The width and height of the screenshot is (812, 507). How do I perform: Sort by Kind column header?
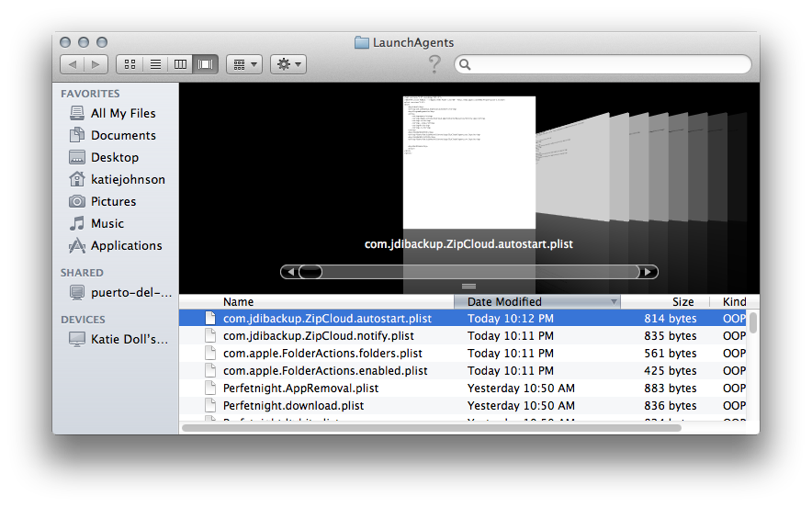(734, 302)
